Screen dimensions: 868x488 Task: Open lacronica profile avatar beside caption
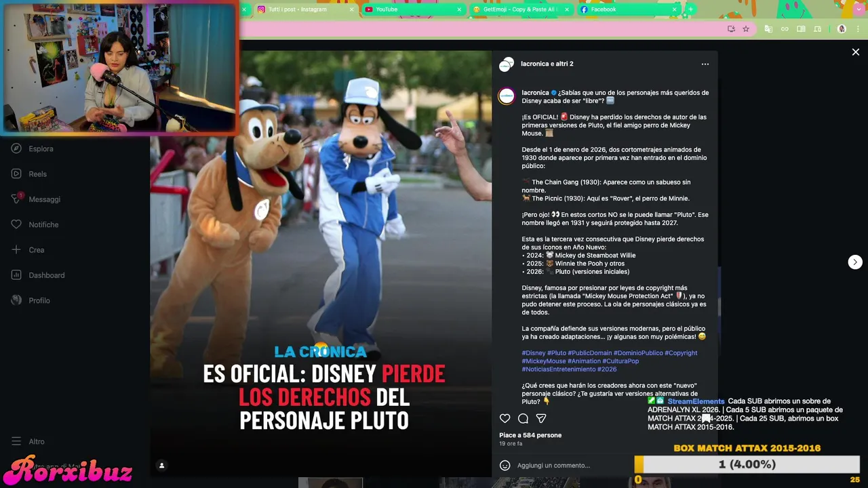(507, 96)
